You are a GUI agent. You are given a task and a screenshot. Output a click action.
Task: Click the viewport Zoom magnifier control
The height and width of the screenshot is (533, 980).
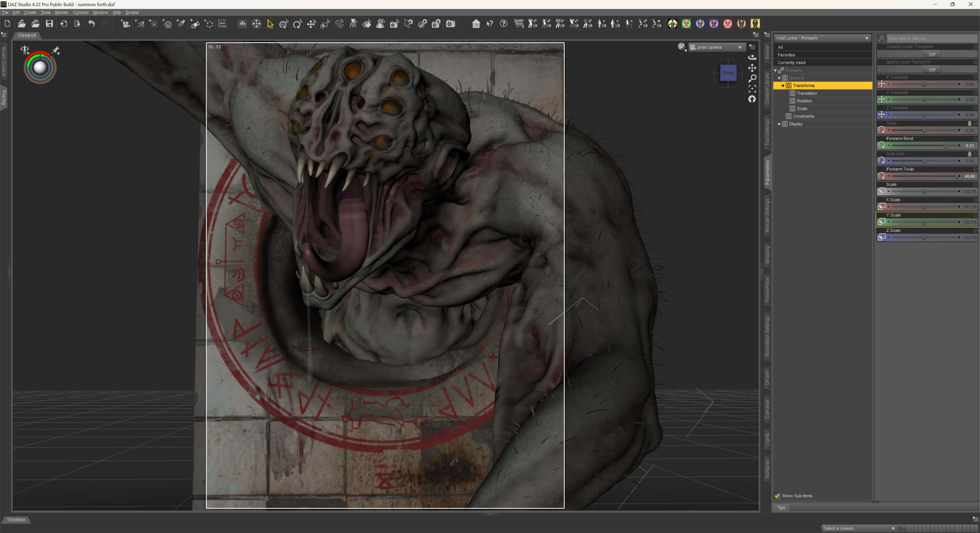point(752,78)
